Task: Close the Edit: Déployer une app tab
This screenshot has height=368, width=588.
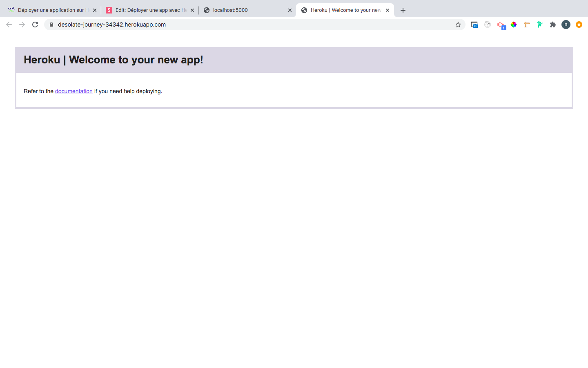Action: [192, 10]
